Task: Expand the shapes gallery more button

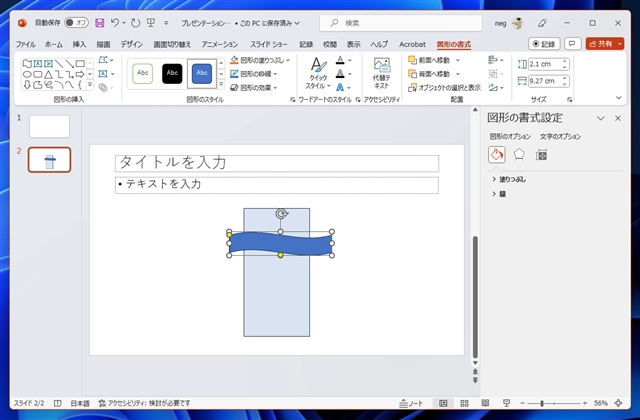Action: [90, 85]
